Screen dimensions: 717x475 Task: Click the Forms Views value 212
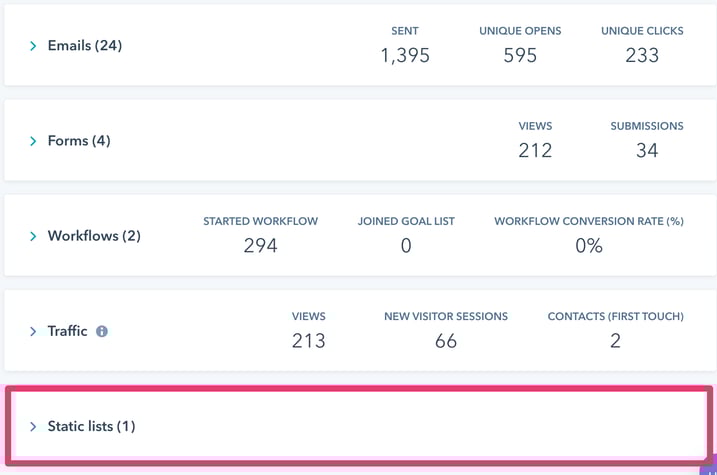pyautogui.click(x=535, y=151)
